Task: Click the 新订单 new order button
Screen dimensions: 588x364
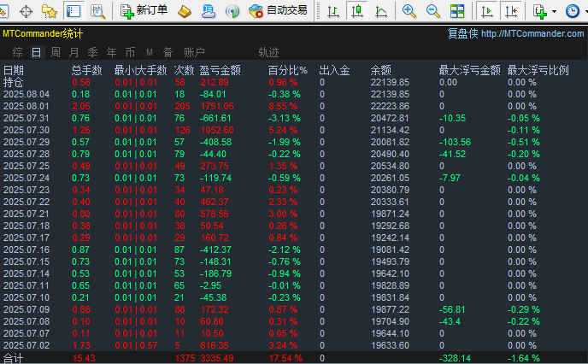Action: coord(144,11)
